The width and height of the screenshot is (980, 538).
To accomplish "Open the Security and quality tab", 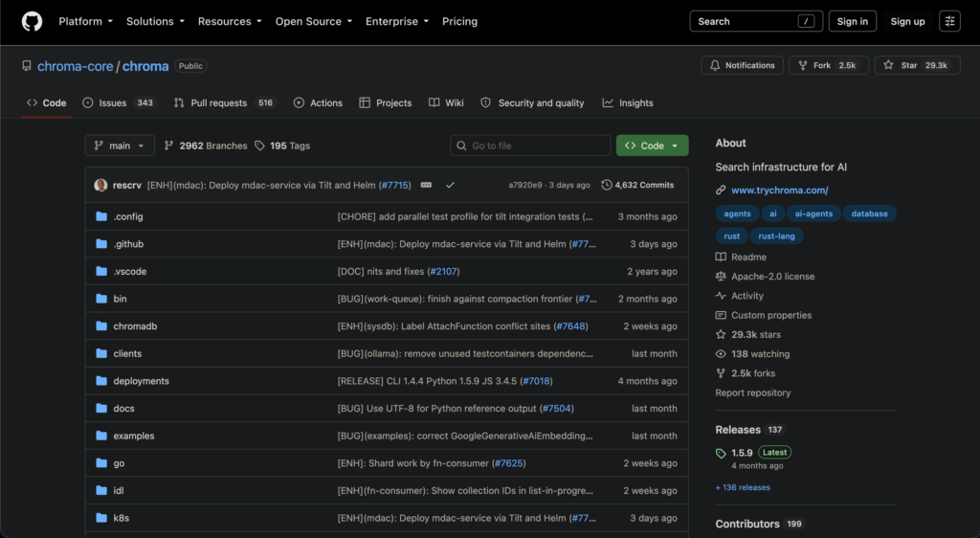I will click(x=532, y=103).
